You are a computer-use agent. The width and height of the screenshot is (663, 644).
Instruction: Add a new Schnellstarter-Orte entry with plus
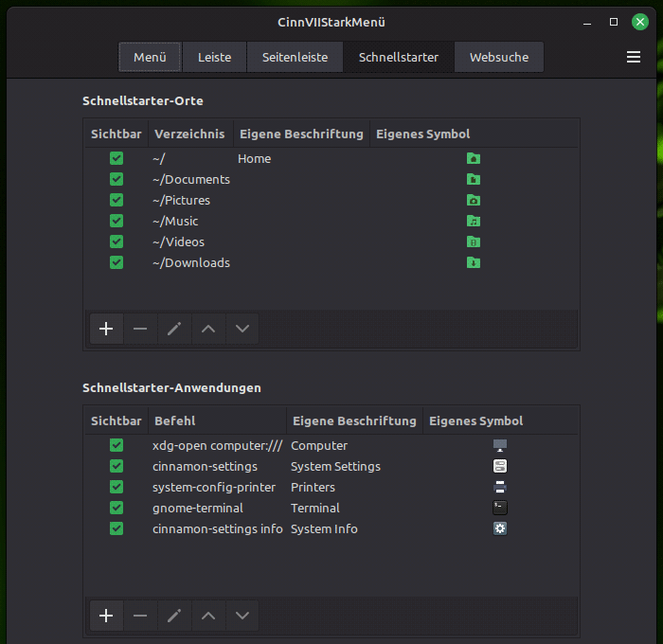coord(106,329)
